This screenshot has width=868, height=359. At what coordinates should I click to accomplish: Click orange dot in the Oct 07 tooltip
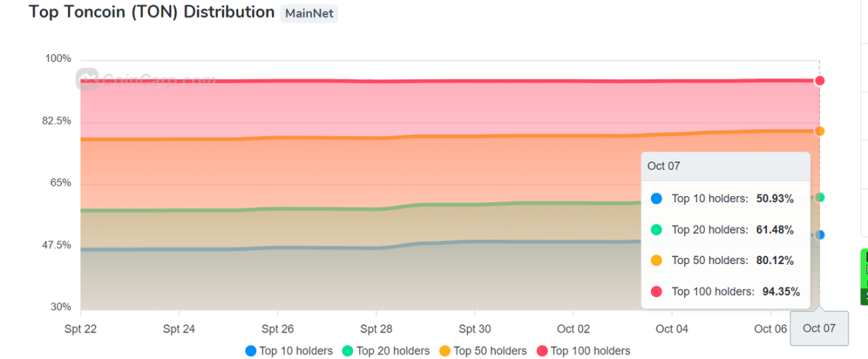(x=656, y=260)
